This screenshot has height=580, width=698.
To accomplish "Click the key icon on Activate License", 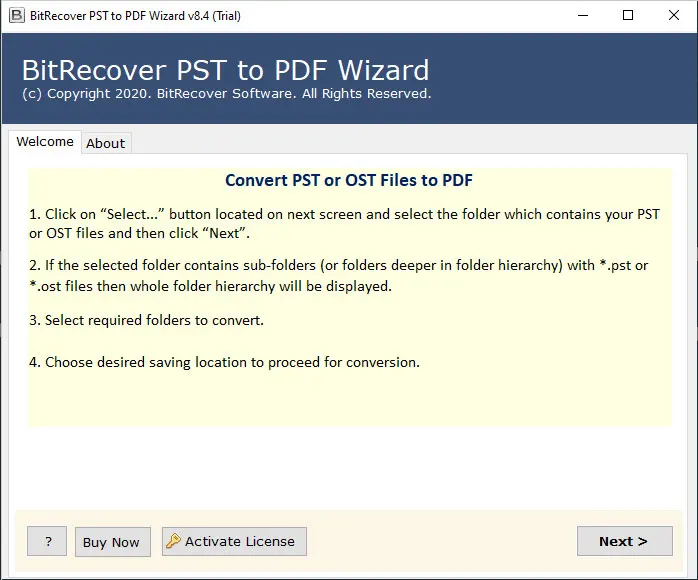I will coord(173,541).
